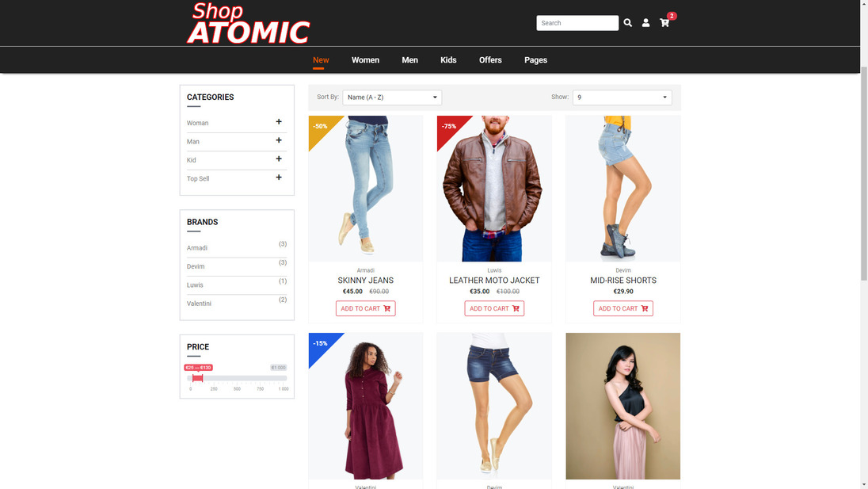Filter by Valentini brand in sidebar
This screenshot has width=868, height=489.
pos(199,304)
